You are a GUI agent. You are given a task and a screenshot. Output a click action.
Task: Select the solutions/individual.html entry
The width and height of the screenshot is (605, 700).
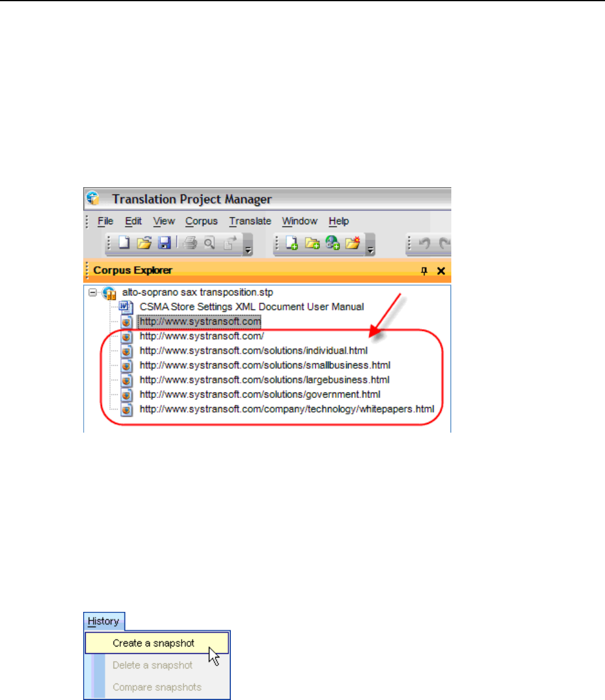click(253, 351)
